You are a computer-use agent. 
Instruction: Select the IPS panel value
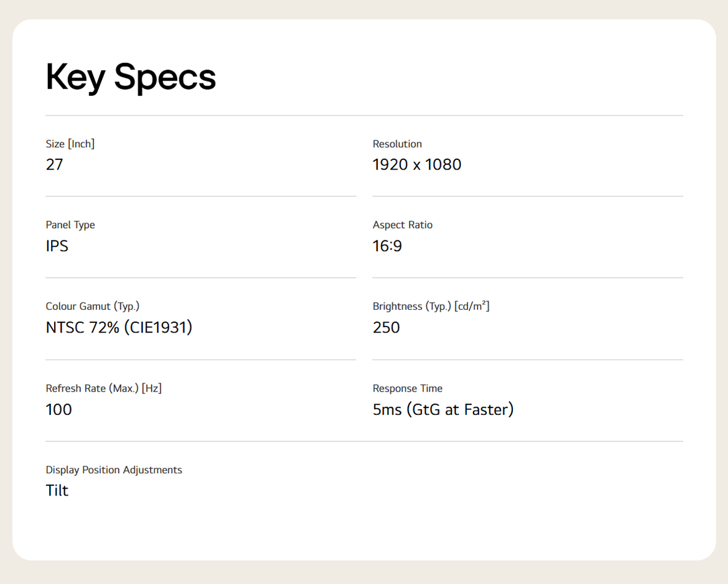[x=57, y=246]
